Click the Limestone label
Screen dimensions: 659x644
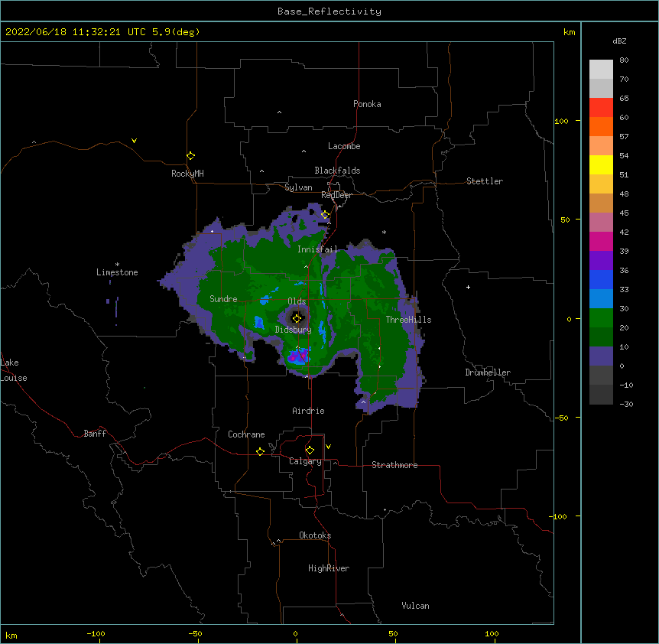(x=117, y=272)
